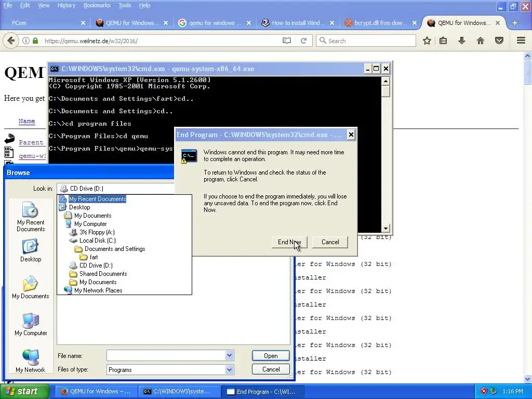Click safely remove hardware tray icon
The image size is (532, 399).
[494, 391]
